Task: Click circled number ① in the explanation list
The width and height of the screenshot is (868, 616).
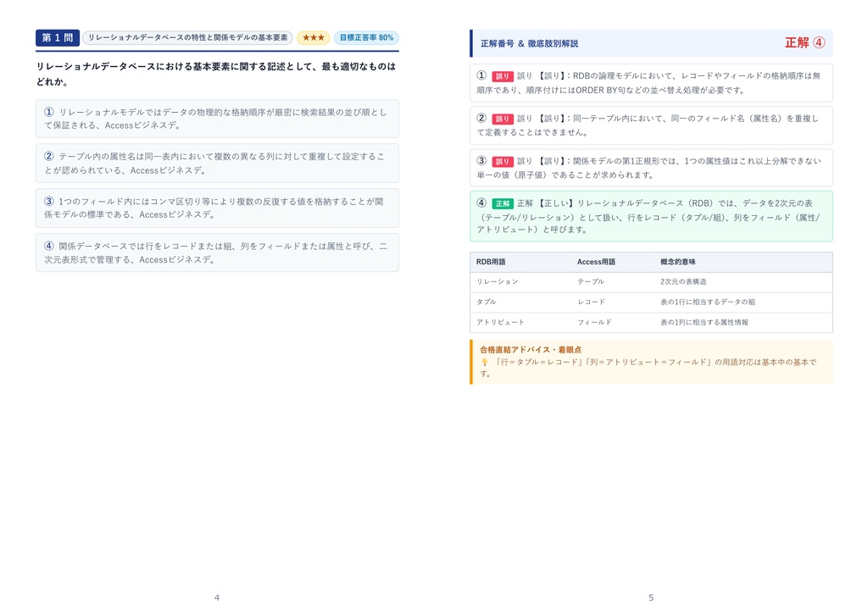Action: point(481,75)
